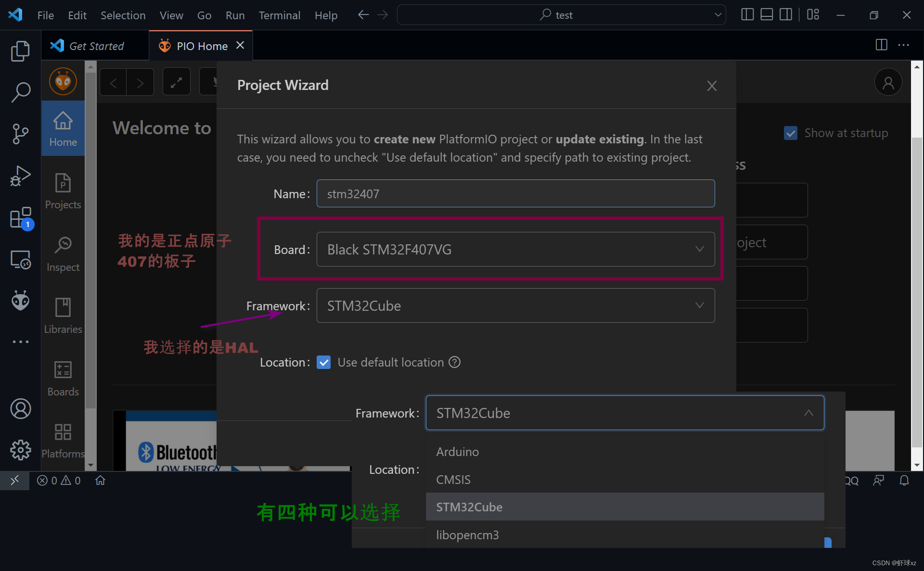The height and width of the screenshot is (571, 924).
Task: Split the editor right
Action: point(881,45)
